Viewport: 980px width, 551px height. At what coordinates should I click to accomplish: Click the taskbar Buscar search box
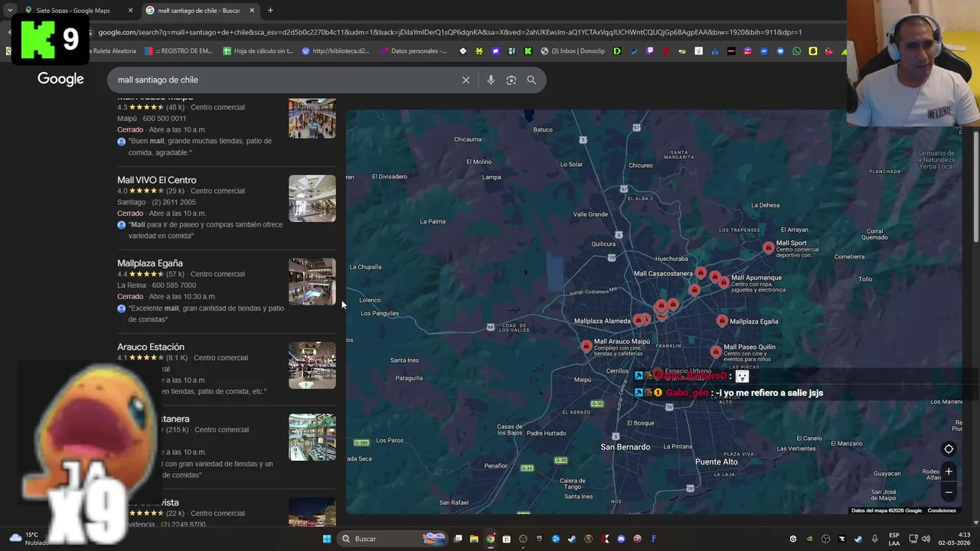coord(393,539)
